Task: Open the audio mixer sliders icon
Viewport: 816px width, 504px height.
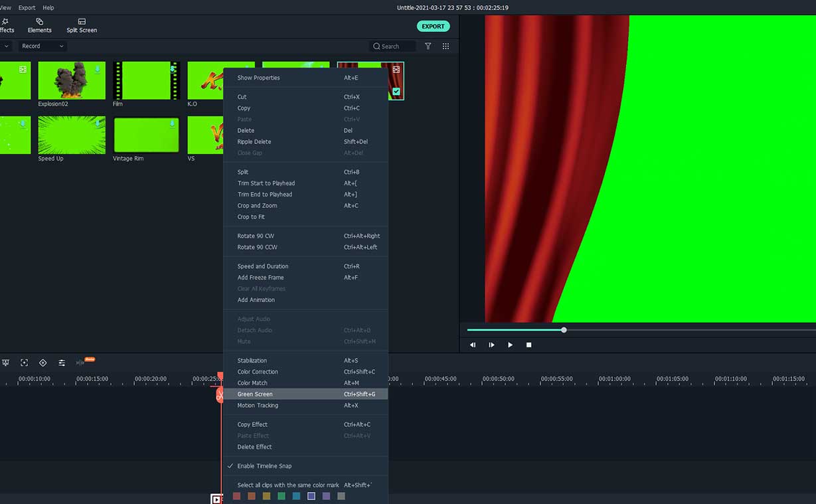Action: 62,363
